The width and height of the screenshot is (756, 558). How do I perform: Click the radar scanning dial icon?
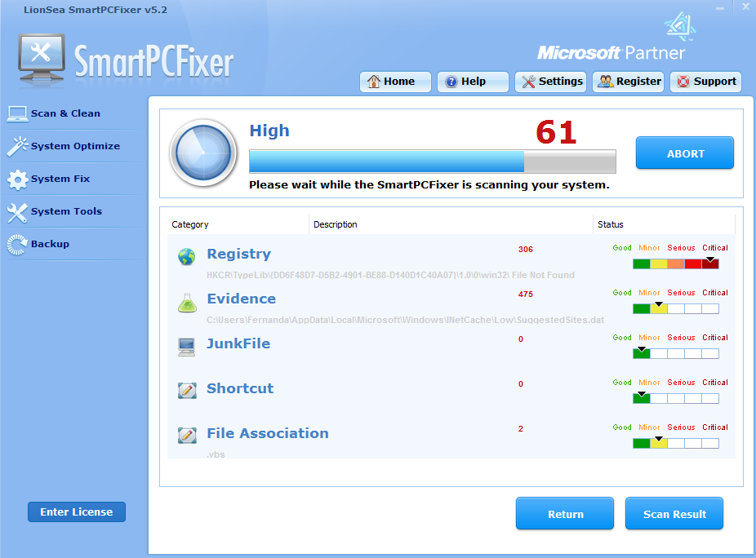[x=203, y=153]
